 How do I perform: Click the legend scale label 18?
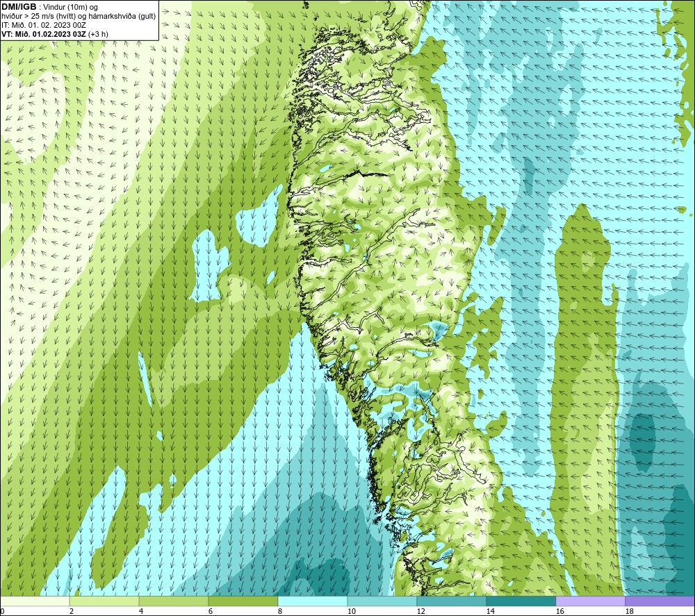pos(630,612)
